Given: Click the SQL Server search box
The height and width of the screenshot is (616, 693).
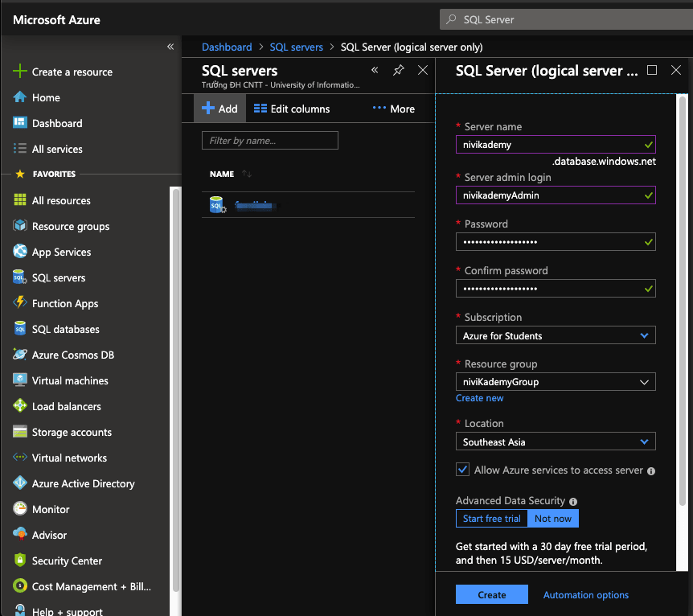Looking at the screenshot, I should (566, 19).
